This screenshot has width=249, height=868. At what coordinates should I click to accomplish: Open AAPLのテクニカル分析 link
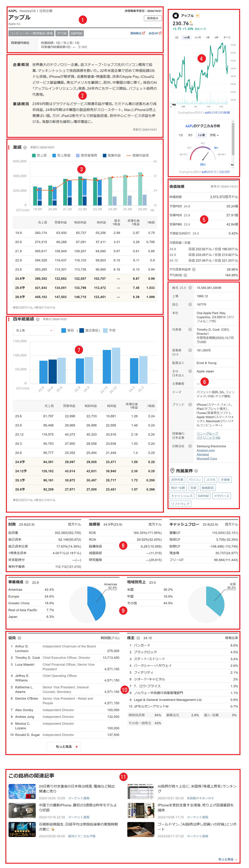pos(216,172)
